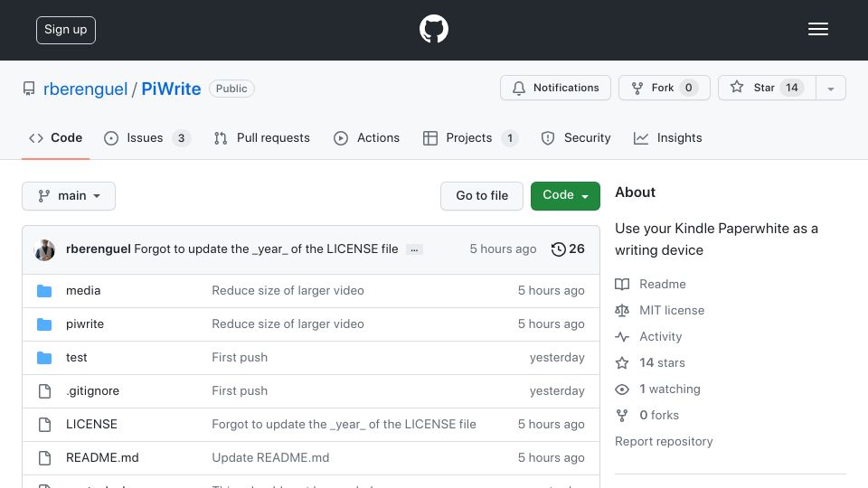Click the Notifications button
Image resolution: width=868 pixels, height=488 pixels.
[555, 88]
